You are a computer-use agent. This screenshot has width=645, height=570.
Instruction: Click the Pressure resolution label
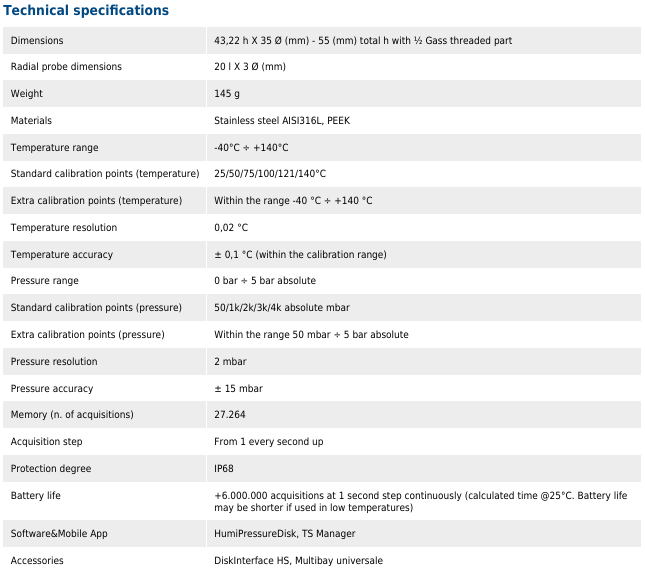54,362
